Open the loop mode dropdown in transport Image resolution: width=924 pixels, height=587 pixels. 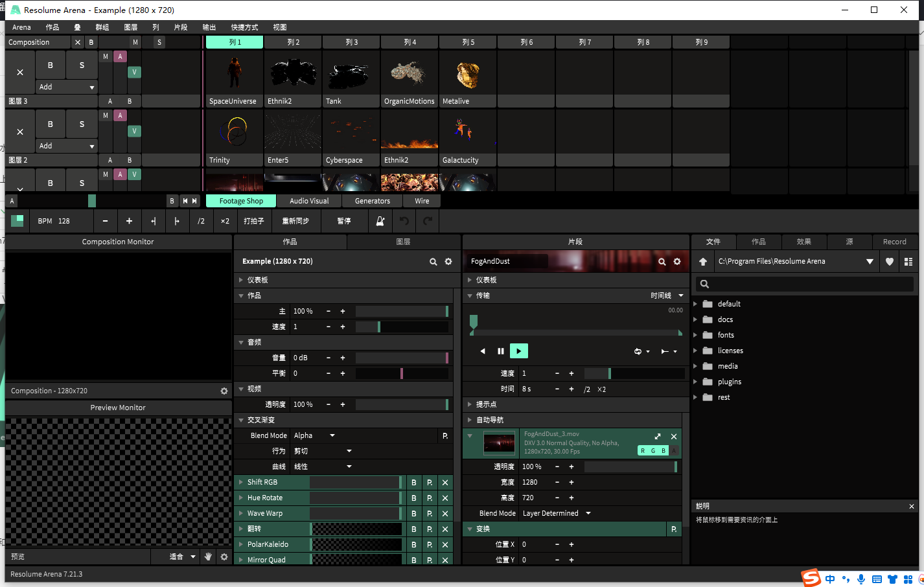pos(641,352)
